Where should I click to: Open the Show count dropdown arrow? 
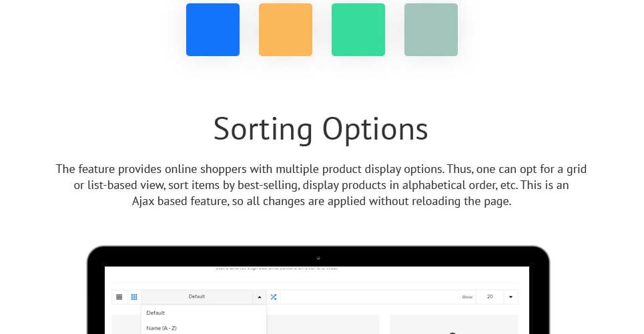pos(511,297)
